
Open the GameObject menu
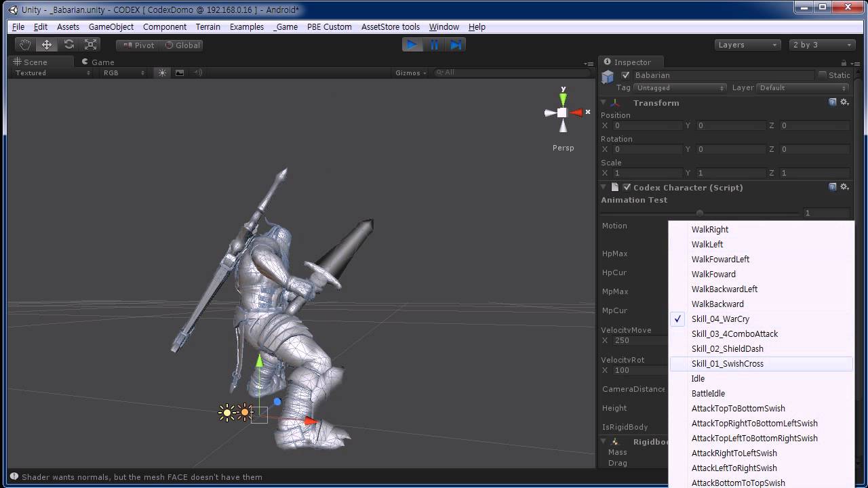111,27
